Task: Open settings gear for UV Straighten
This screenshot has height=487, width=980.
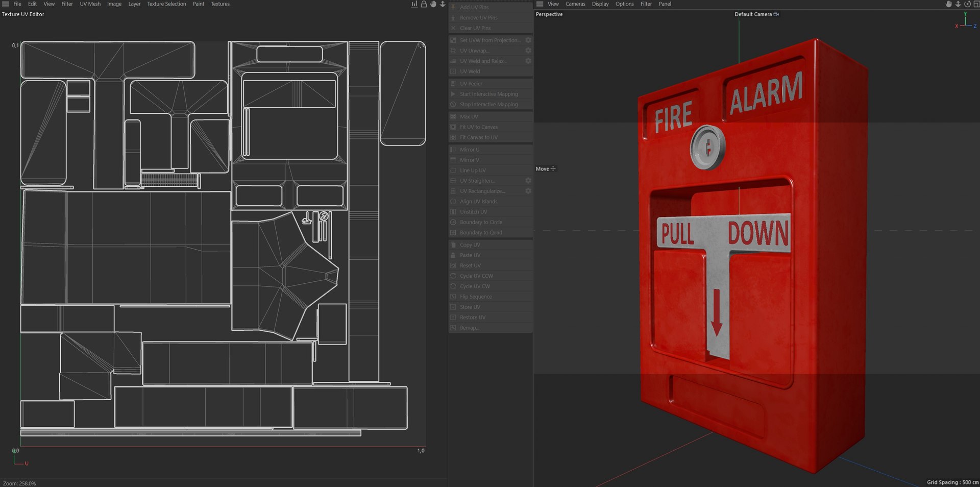Action: click(528, 181)
